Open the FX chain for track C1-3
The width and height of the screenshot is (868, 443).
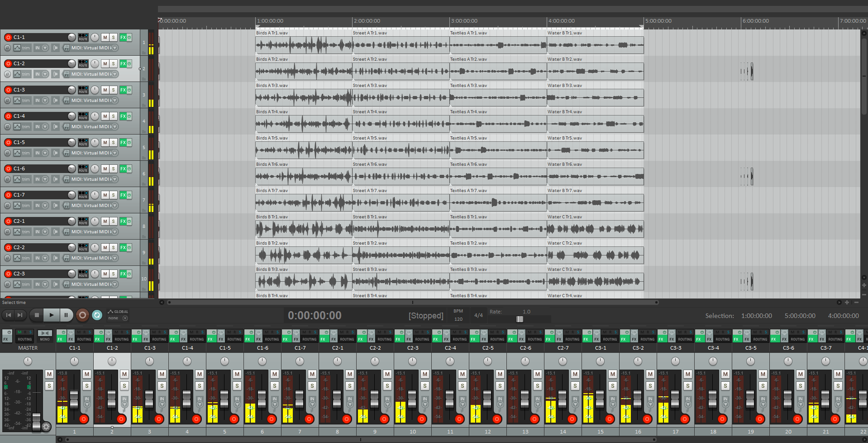(x=123, y=90)
